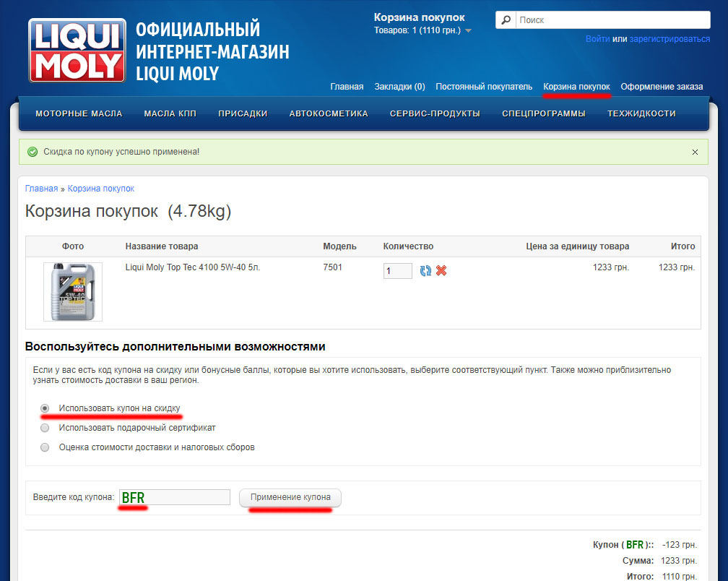
Task: Click the Корзина покупок header title
Action: click(x=419, y=17)
